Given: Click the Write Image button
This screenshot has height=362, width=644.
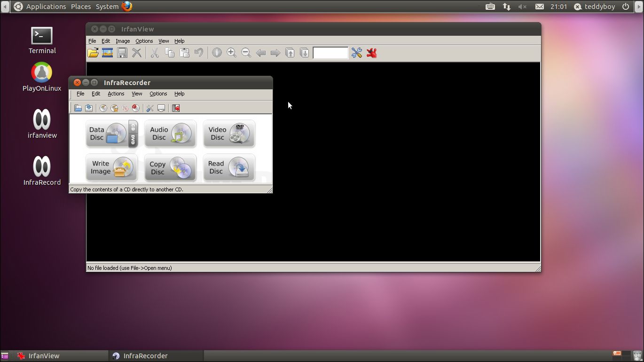Looking at the screenshot, I should 111,167.
